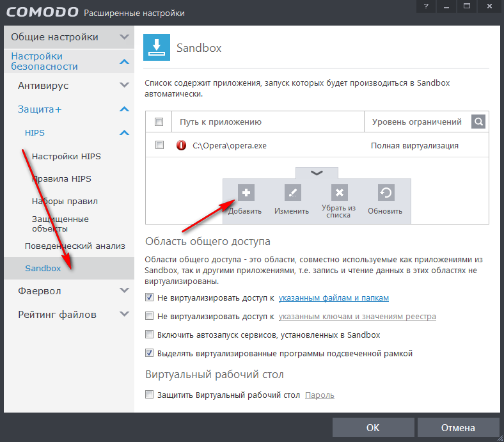Image resolution: width=504 pixels, height=442 pixels.
Task: Toggle the select-all checkbox in the table header
Action: (159, 122)
